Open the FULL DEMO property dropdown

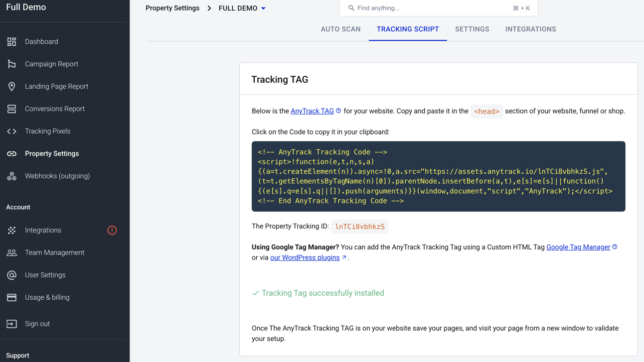tap(242, 8)
